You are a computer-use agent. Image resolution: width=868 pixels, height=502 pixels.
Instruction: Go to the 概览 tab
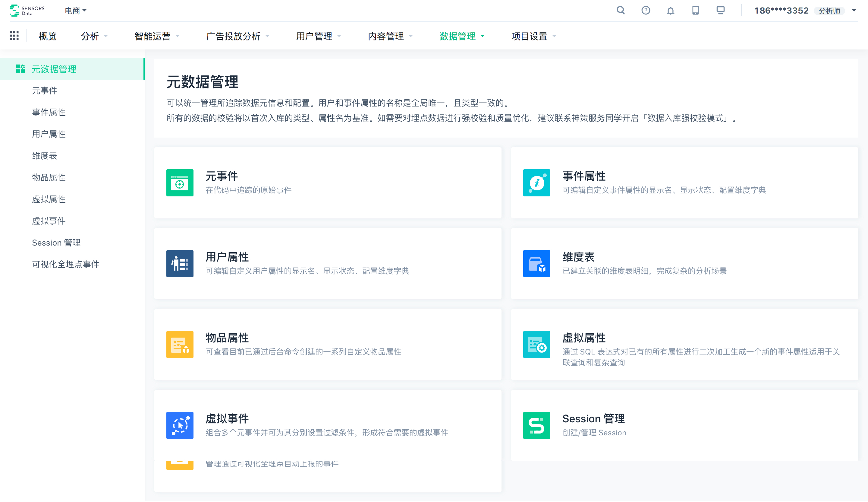coord(48,36)
